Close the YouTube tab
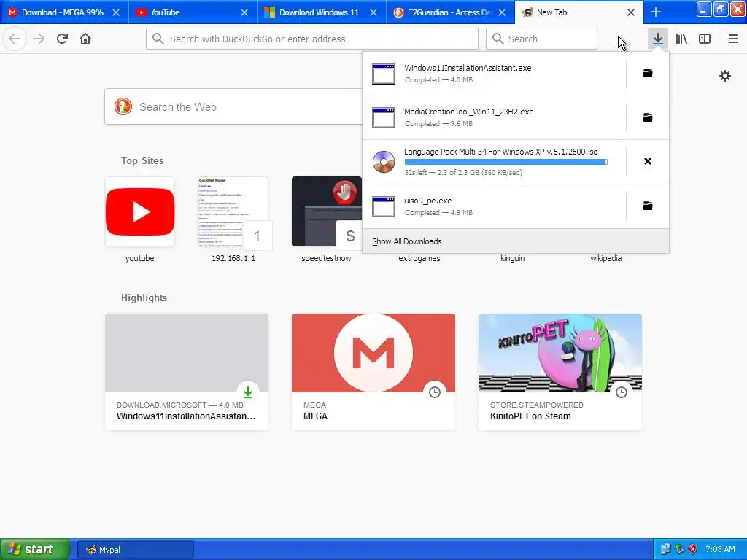The image size is (747, 560). (x=244, y=12)
